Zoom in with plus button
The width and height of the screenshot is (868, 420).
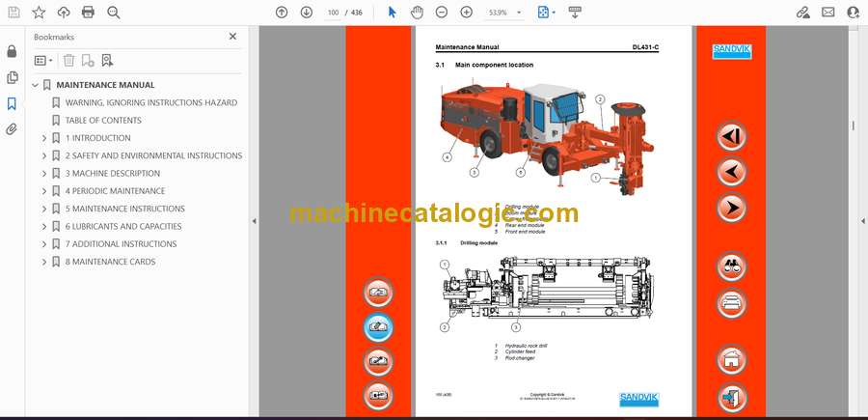(x=467, y=13)
